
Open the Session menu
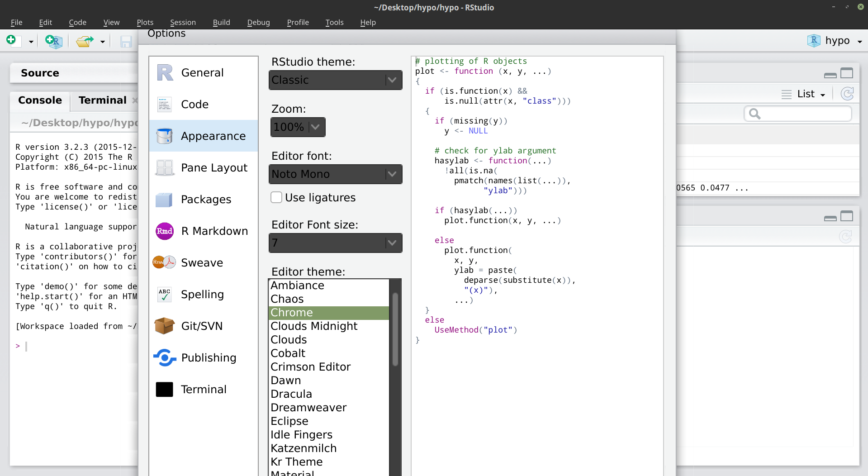[183, 22]
